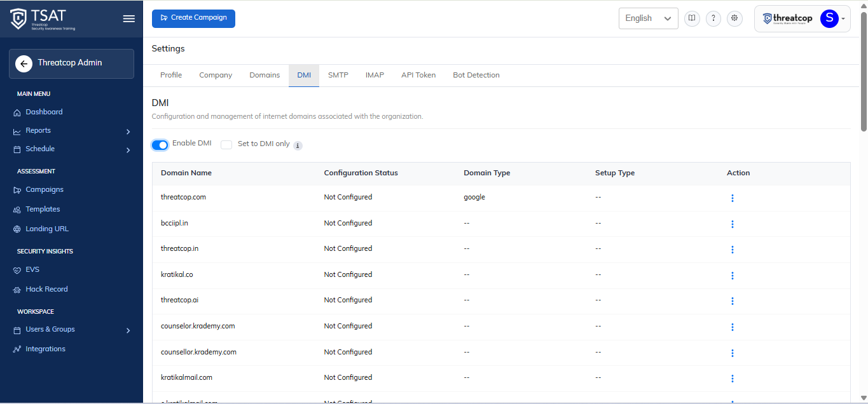The image size is (868, 404).
Task: Click the Templates icon in sidebar
Action: [17, 210]
